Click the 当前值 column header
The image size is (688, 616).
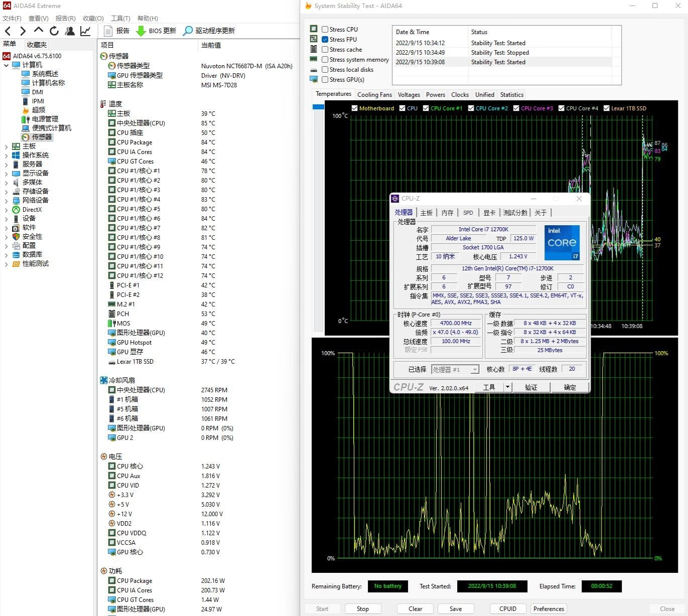[211, 45]
